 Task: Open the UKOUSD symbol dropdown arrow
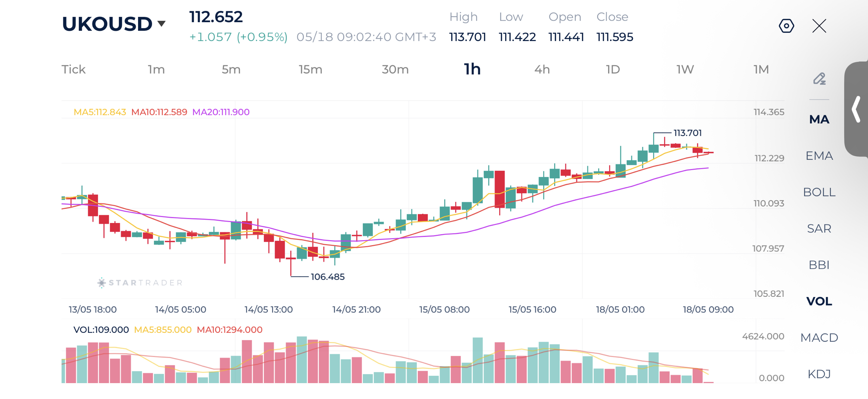click(x=161, y=24)
